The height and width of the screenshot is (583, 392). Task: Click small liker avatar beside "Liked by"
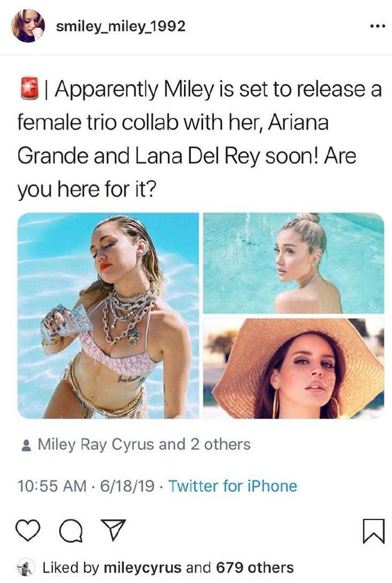click(x=26, y=567)
